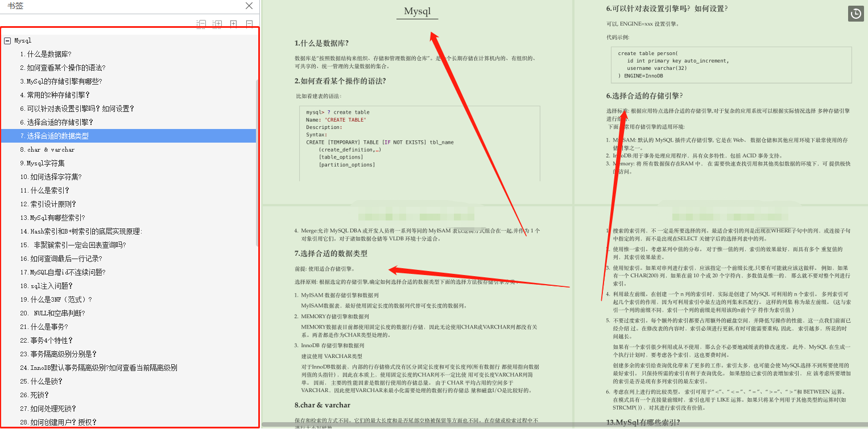Screen dimensions: 868x429
Task: Open bookmark 12.索引设计原则?
Action: tap(48, 204)
